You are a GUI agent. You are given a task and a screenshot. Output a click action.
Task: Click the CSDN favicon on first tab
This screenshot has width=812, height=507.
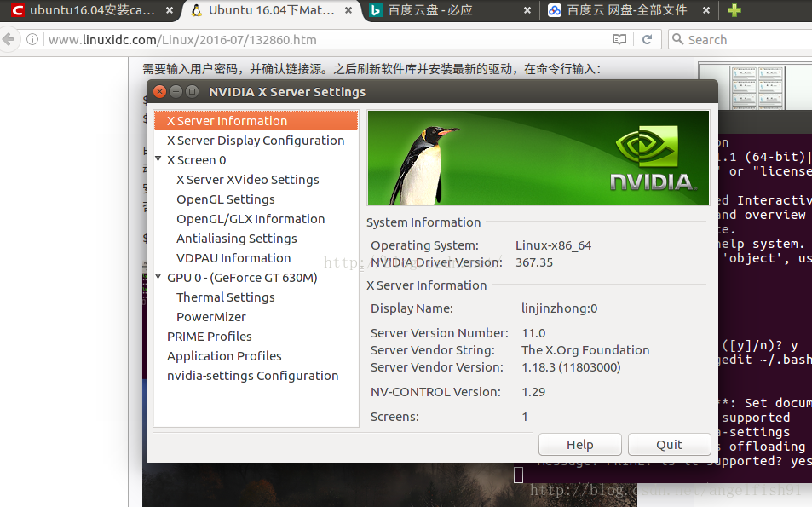(x=18, y=10)
